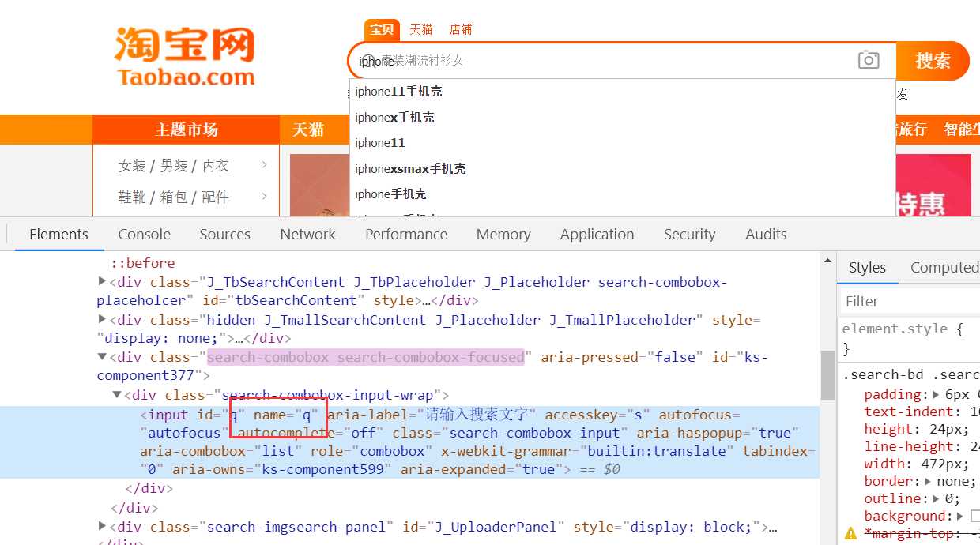This screenshot has height=545, width=980.
Task: Expand the border shorthand property
Action: click(928, 481)
